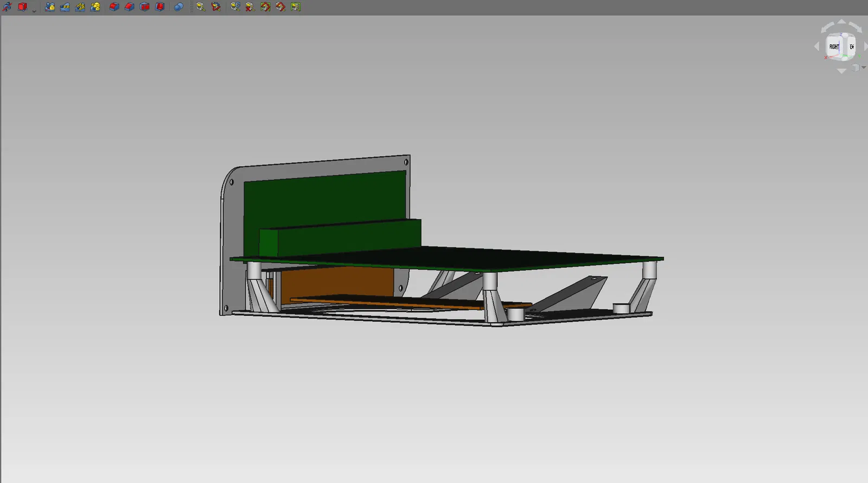Screen dimensions: 868x483
Task: Click the two blue spheres icon
Action: [178, 7]
